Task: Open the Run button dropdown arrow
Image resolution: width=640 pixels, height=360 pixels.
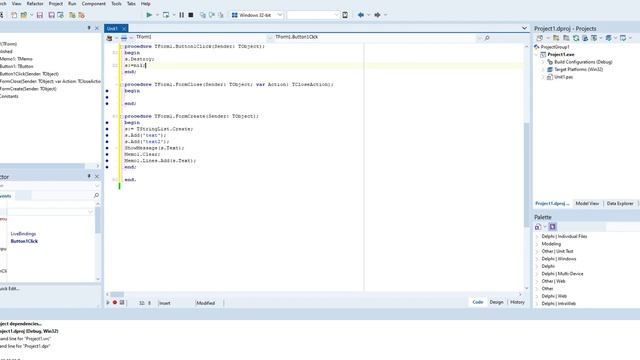Action: (x=157, y=15)
